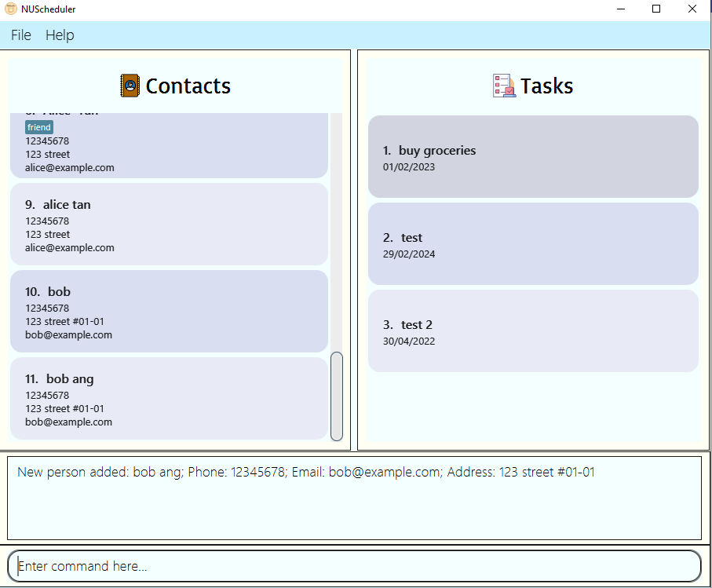The height and width of the screenshot is (588, 712).
Task: Click the command input field
Action: click(355, 566)
